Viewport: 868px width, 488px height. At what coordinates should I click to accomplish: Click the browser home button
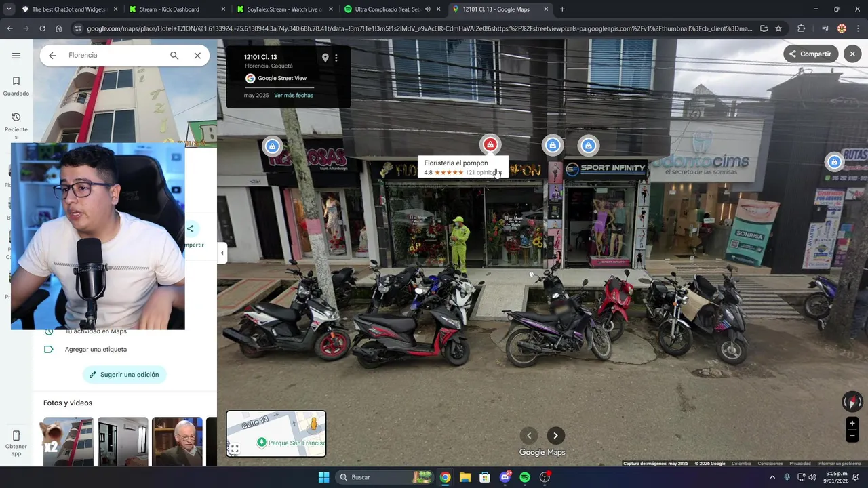coord(59,28)
